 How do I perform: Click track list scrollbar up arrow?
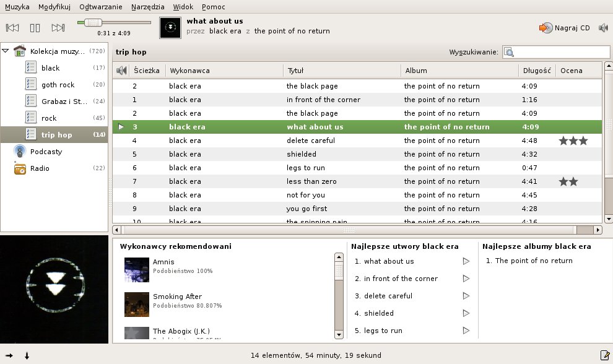click(x=608, y=66)
